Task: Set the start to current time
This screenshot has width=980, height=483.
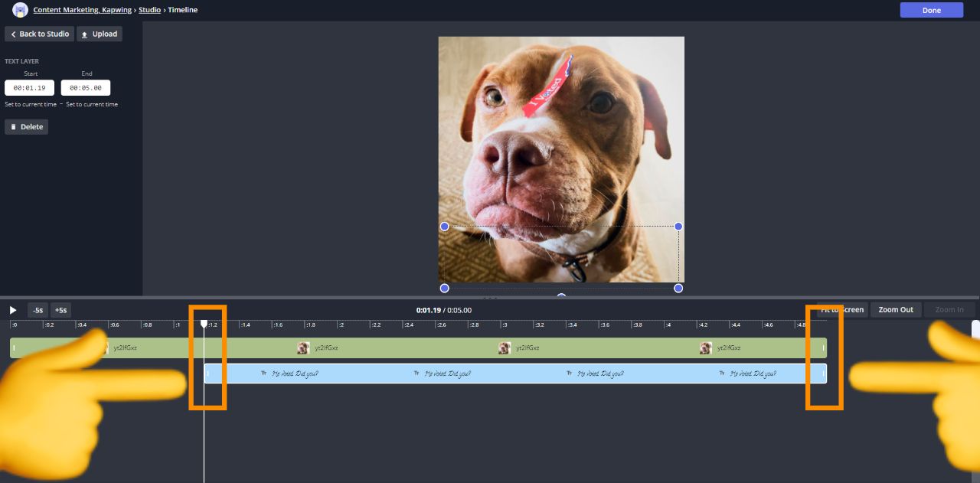Action: (x=31, y=104)
